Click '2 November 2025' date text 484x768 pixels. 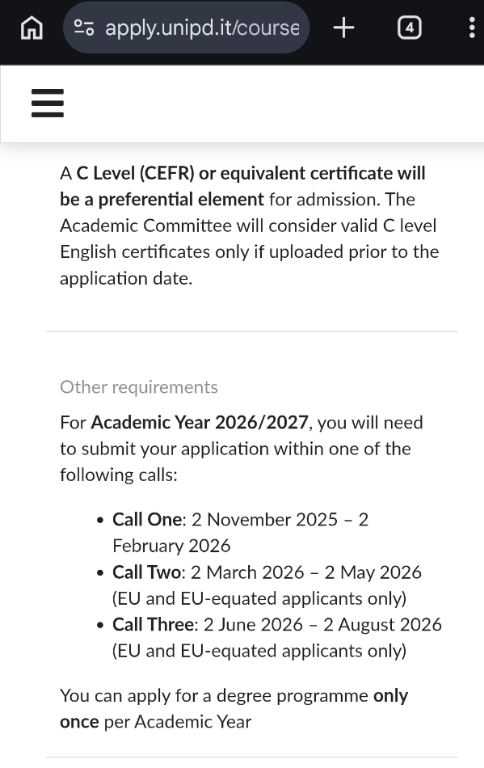(x=265, y=519)
